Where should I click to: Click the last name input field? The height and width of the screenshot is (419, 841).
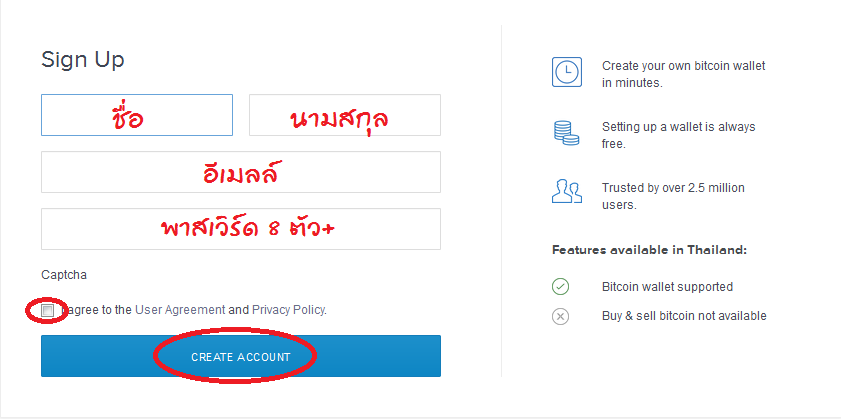click(x=345, y=115)
